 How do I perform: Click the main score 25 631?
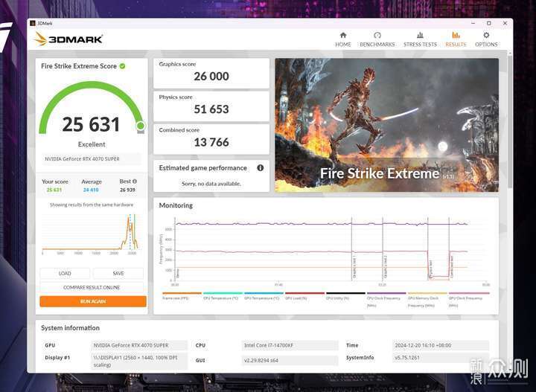(x=91, y=124)
